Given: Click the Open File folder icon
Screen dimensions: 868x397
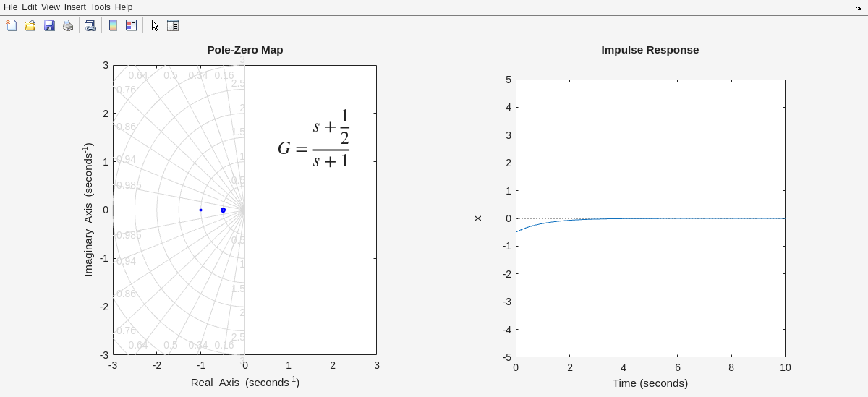Looking at the screenshot, I should click(30, 25).
